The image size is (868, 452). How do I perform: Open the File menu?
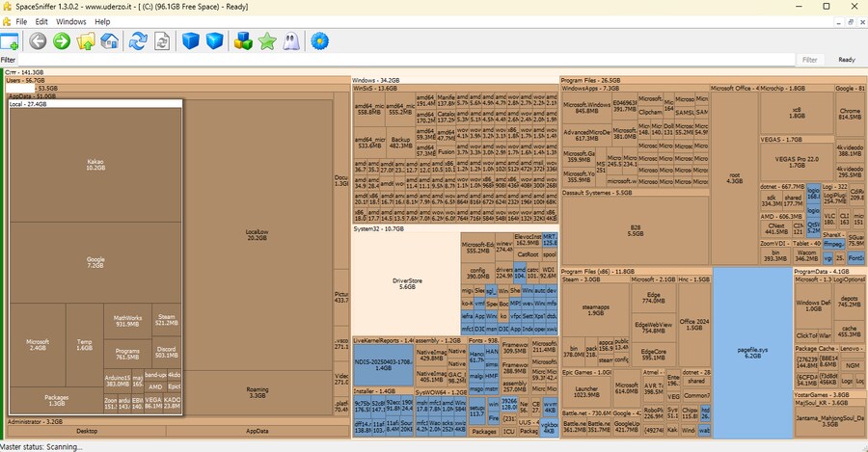tap(21, 21)
